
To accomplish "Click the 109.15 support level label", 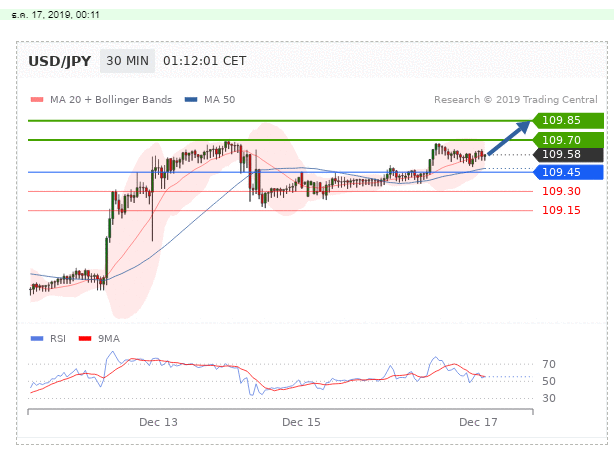I will pos(561,210).
